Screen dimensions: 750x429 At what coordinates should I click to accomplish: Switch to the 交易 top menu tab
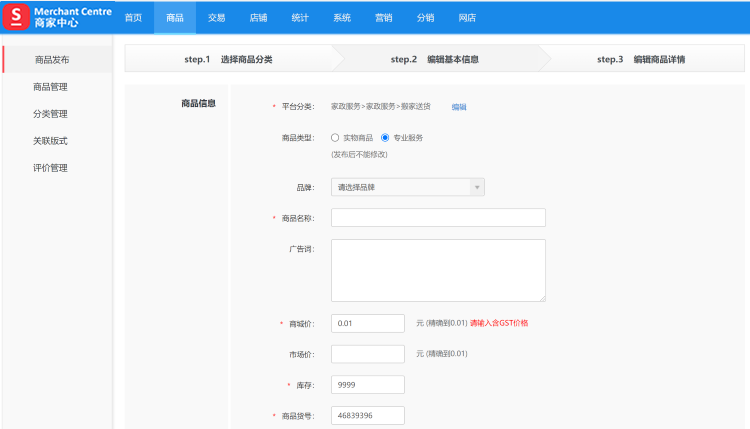point(216,18)
